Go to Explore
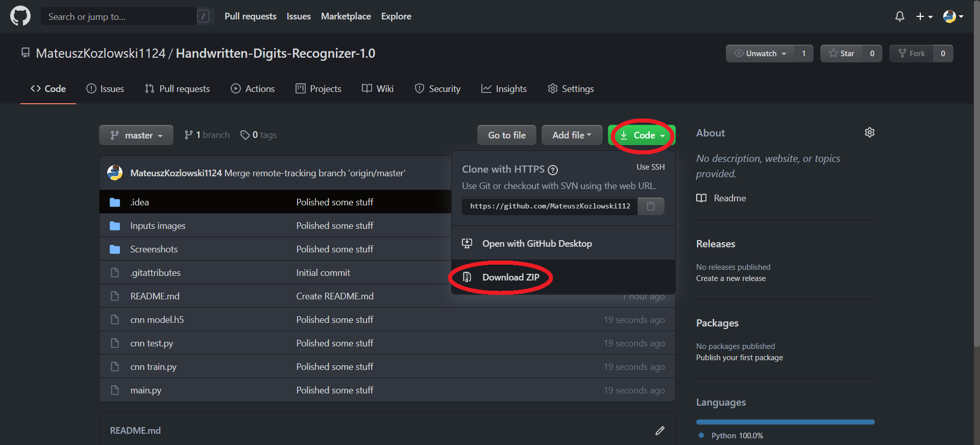This screenshot has height=445, width=980. point(396,16)
